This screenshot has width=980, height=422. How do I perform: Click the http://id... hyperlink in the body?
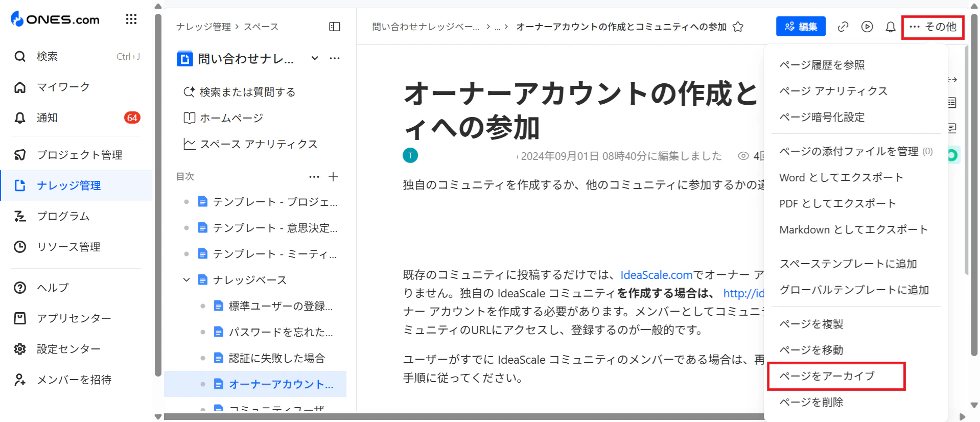(743, 293)
